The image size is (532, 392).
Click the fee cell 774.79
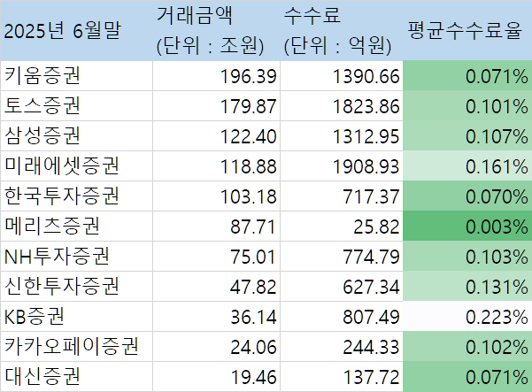pyautogui.click(x=342, y=256)
